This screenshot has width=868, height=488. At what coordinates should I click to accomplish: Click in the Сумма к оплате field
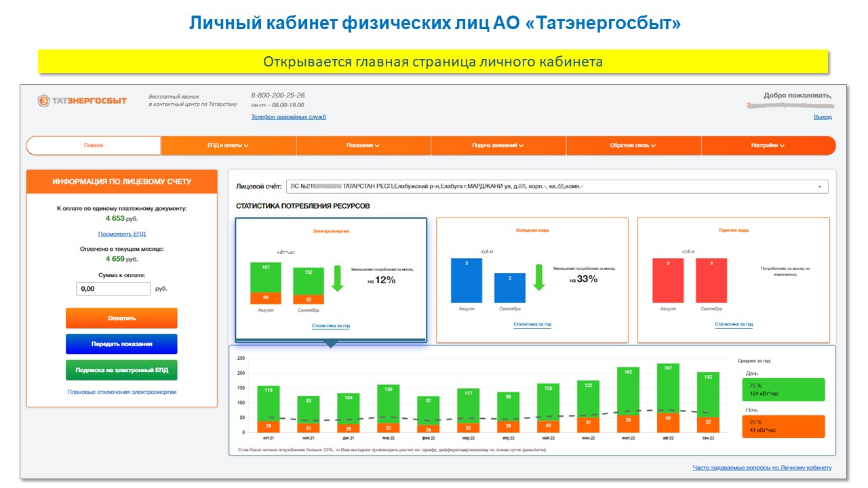(113, 289)
